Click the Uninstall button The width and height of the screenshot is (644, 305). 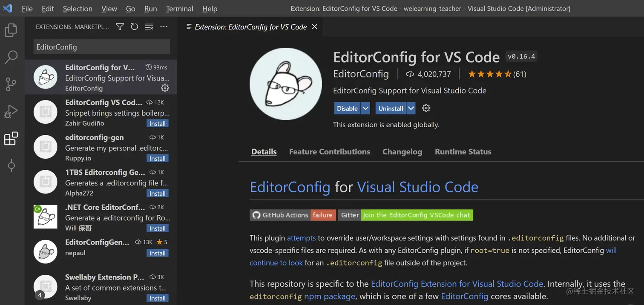click(391, 108)
